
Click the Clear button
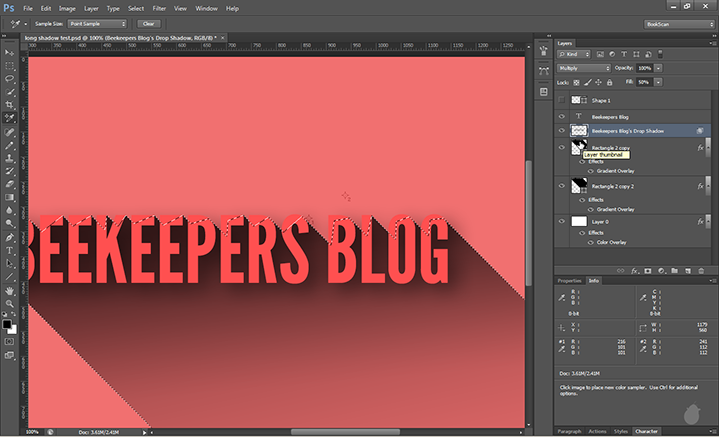point(149,23)
